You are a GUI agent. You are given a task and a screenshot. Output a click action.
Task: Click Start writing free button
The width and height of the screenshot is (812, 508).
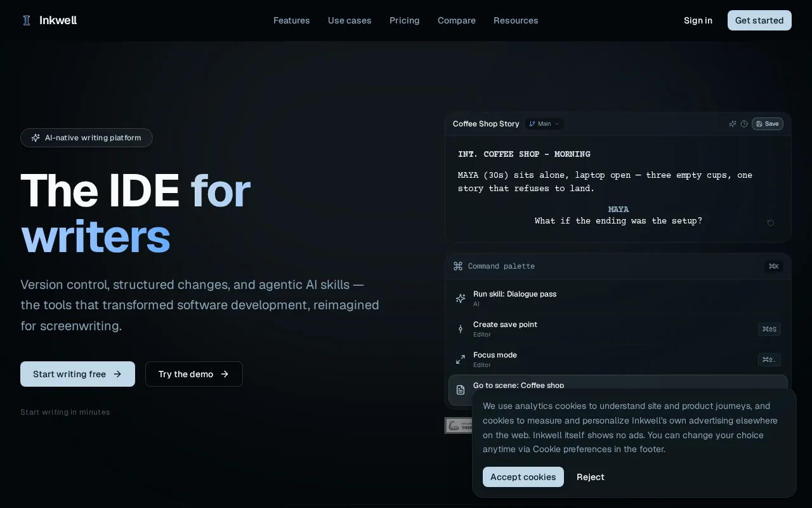point(77,374)
